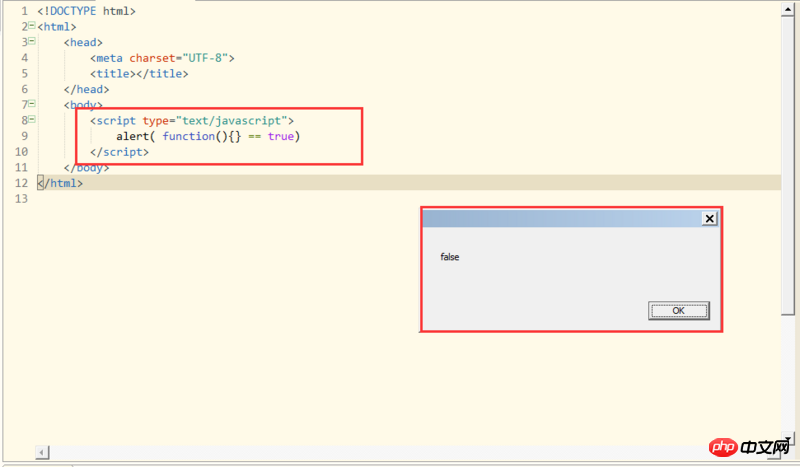Click OK in the alert dialog
Screen dimensions: 800x467
click(679, 310)
